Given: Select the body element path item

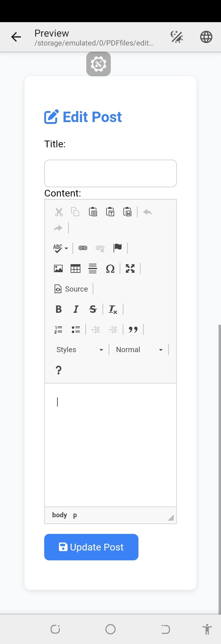Looking at the screenshot, I should tap(59, 515).
